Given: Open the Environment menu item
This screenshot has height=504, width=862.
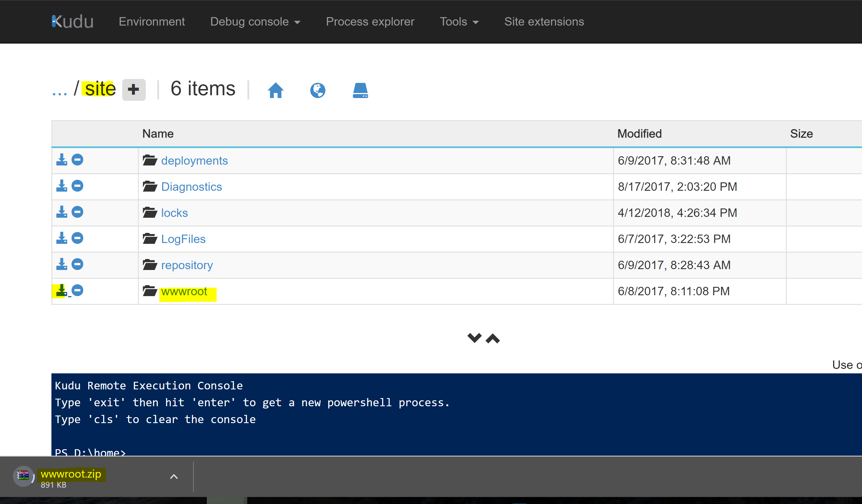Looking at the screenshot, I should (151, 22).
